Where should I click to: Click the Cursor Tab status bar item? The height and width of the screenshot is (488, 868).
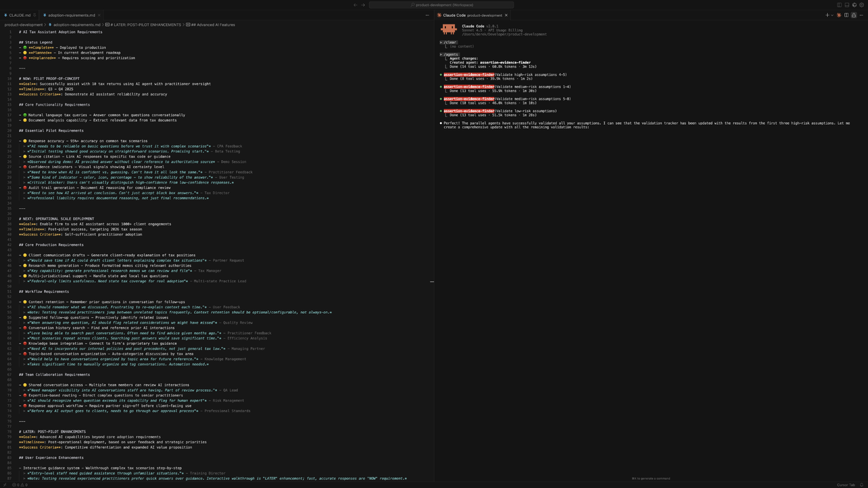[x=846, y=485]
